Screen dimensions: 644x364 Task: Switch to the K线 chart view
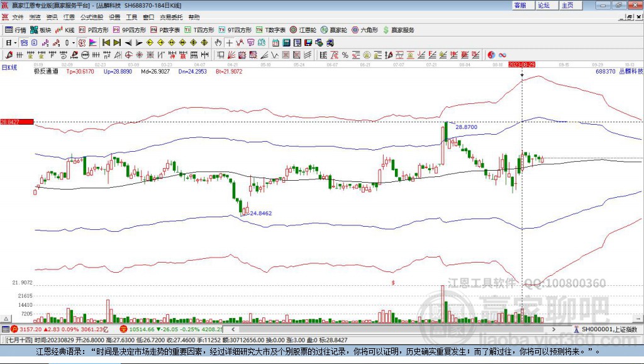(65, 30)
